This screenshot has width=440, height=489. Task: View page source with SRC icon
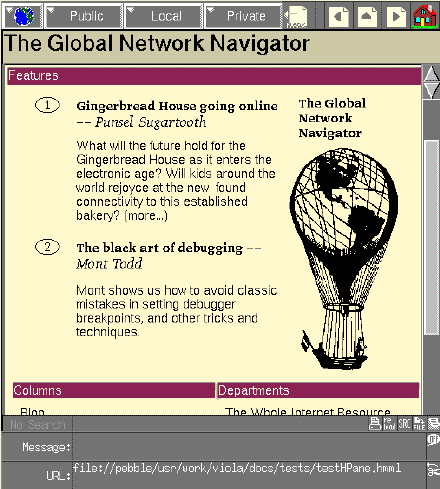click(404, 424)
